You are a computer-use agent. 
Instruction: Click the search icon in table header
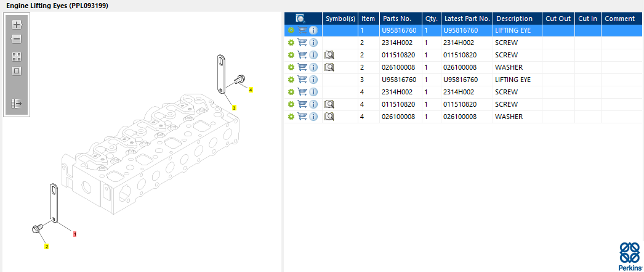point(300,19)
